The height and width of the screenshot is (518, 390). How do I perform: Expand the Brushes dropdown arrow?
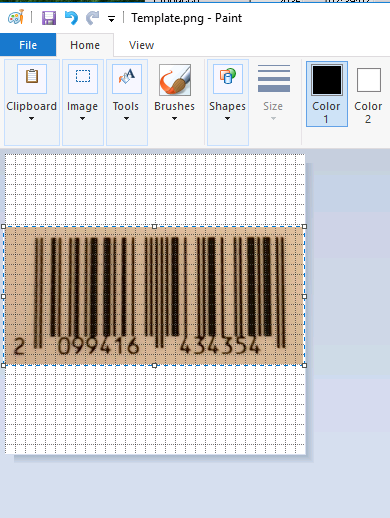pyautogui.click(x=174, y=118)
